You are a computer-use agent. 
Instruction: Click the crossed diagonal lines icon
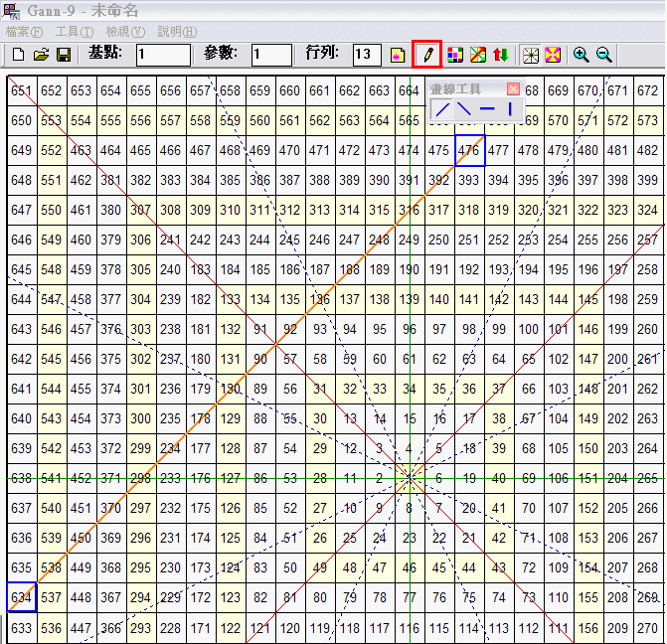478,55
